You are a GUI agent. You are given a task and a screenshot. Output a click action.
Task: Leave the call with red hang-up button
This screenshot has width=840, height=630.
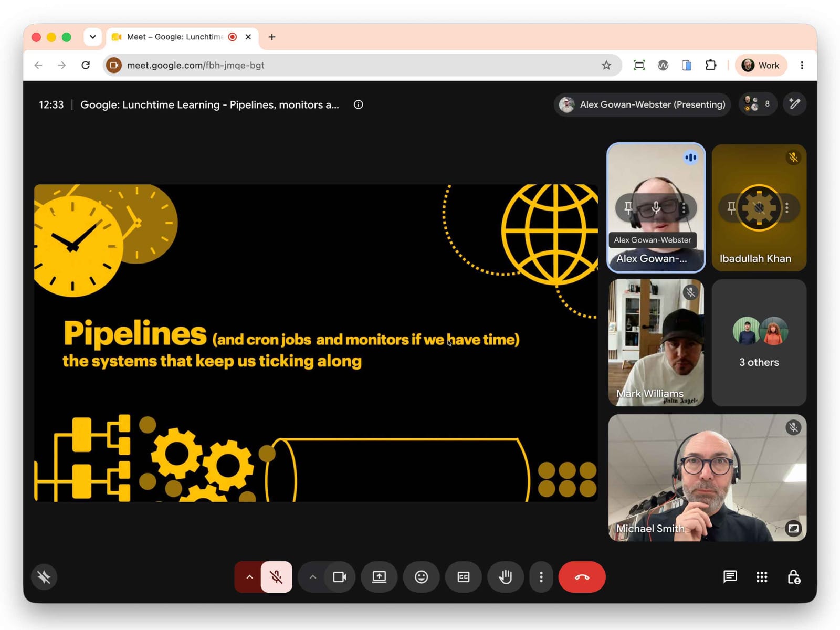[582, 577]
